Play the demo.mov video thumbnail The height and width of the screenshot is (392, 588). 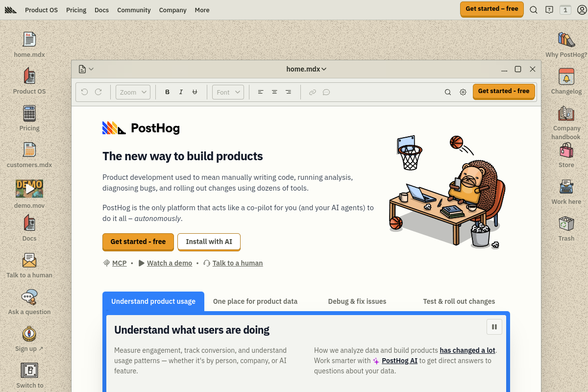coord(29,188)
